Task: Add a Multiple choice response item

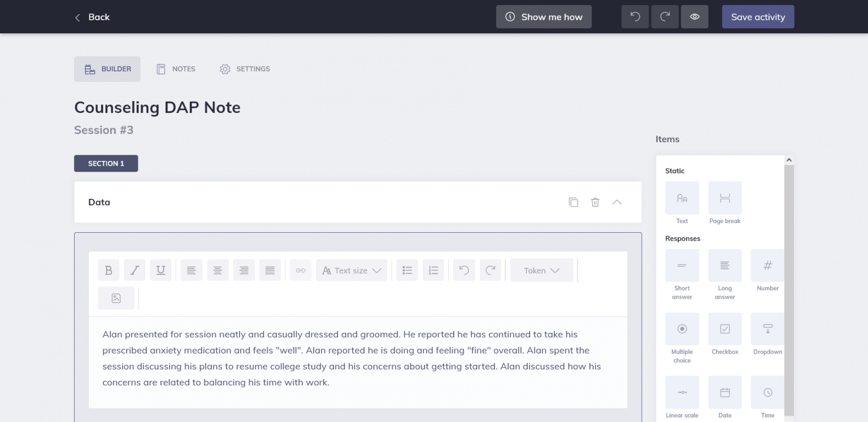Action: (x=682, y=329)
